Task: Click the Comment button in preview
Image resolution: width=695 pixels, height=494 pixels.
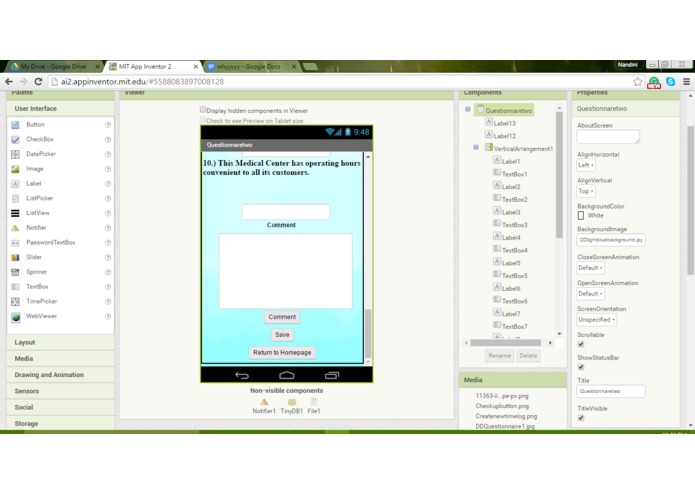Action: (282, 317)
